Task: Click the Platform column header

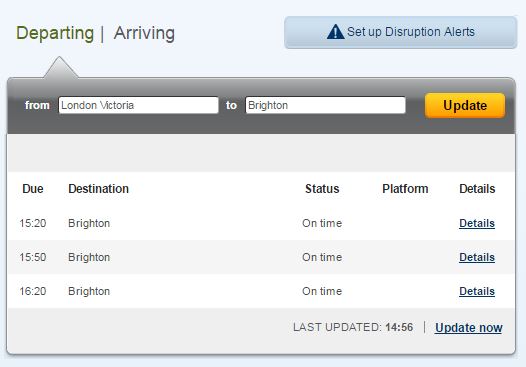Action: click(x=405, y=189)
